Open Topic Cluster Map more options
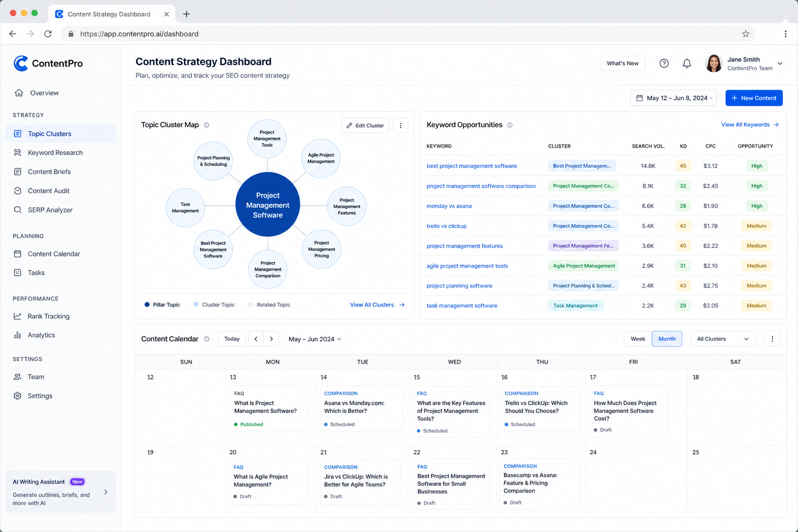This screenshot has height=532, width=798. 401,125
